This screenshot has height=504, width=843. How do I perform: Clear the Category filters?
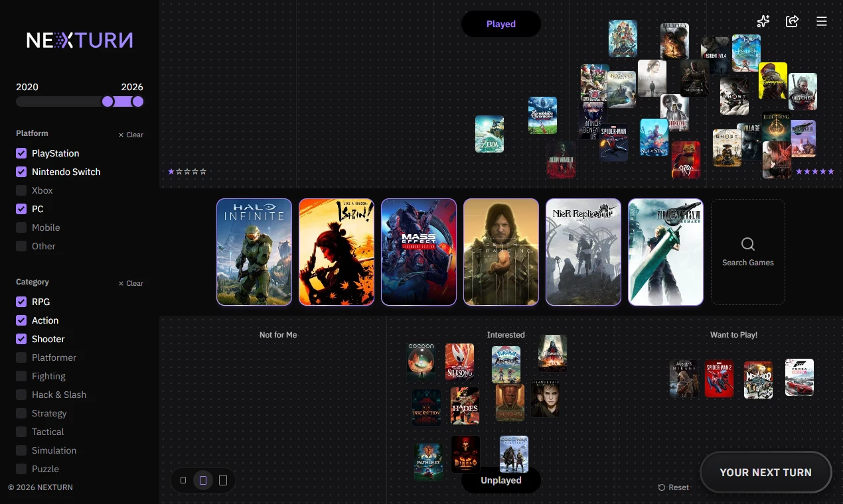[131, 283]
